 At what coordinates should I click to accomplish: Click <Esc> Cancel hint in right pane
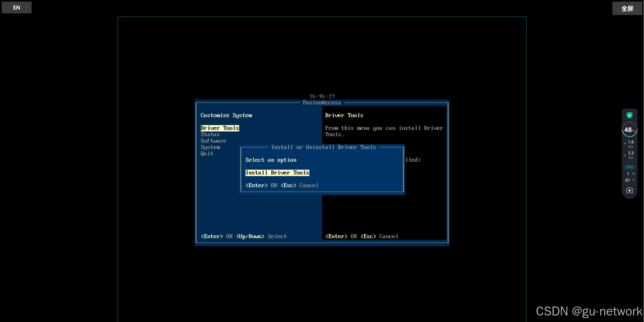(379, 236)
